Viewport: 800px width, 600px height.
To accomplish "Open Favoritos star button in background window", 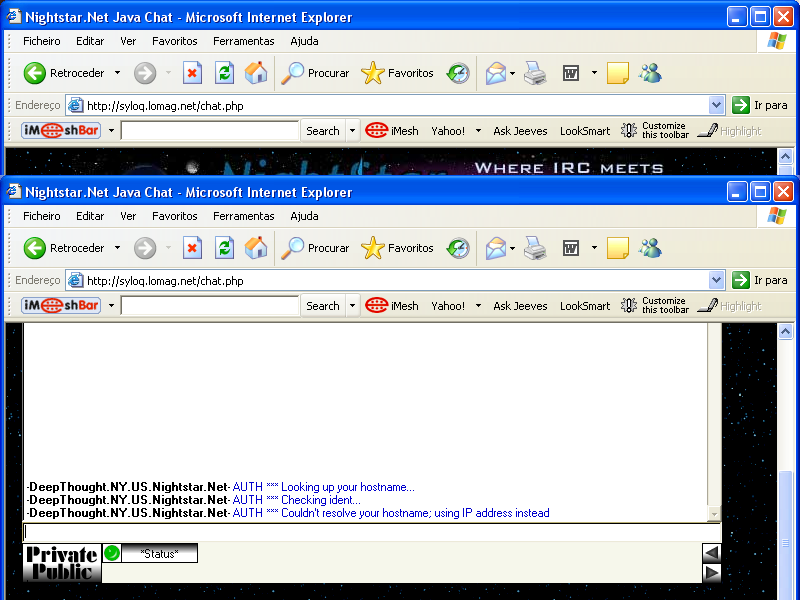I will tap(397, 73).
